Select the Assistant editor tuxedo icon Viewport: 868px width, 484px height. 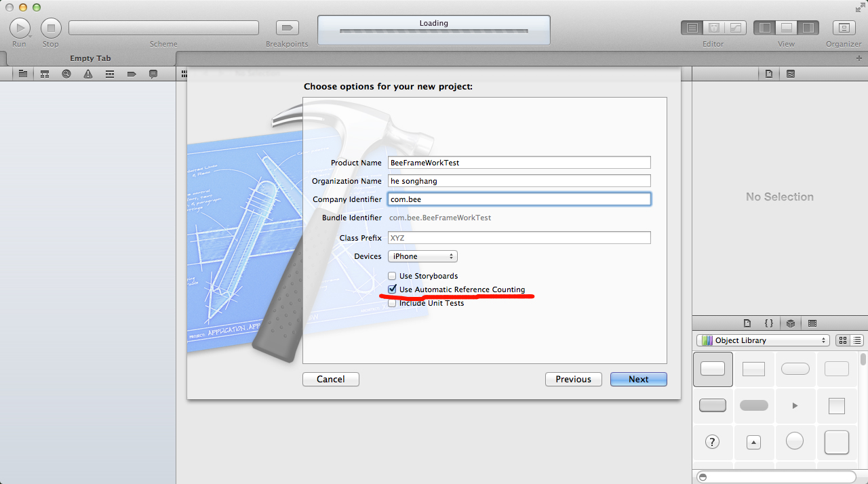pyautogui.click(x=714, y=28)
